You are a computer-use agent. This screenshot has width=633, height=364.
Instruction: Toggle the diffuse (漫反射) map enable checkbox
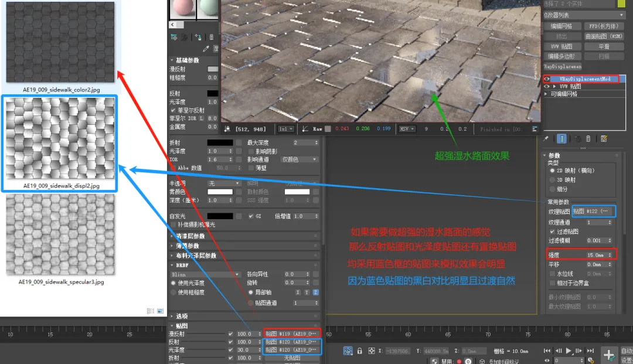click(x=230, y=334)
